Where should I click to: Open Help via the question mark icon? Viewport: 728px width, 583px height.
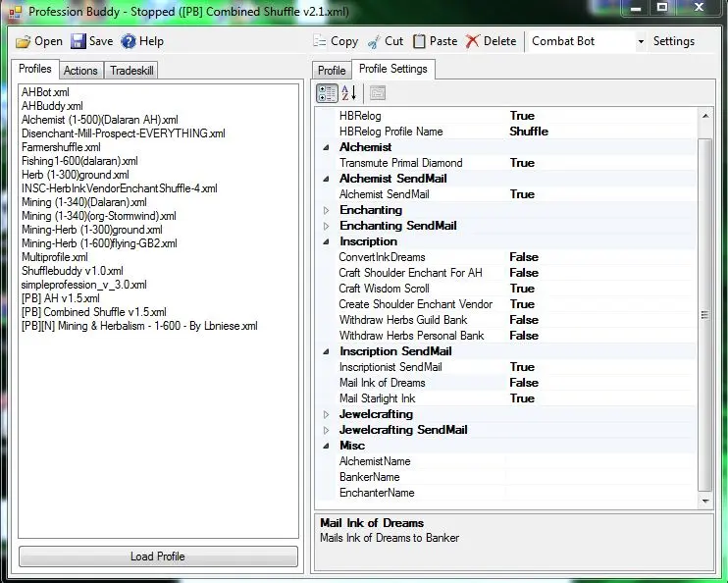(x=129, y=41)
